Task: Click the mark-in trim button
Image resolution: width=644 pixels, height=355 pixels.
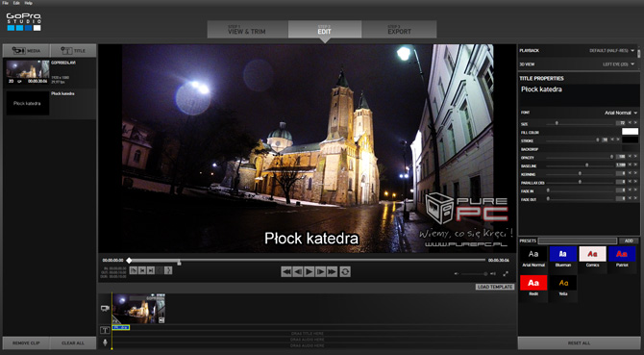Action: click(x=133, y=270)
